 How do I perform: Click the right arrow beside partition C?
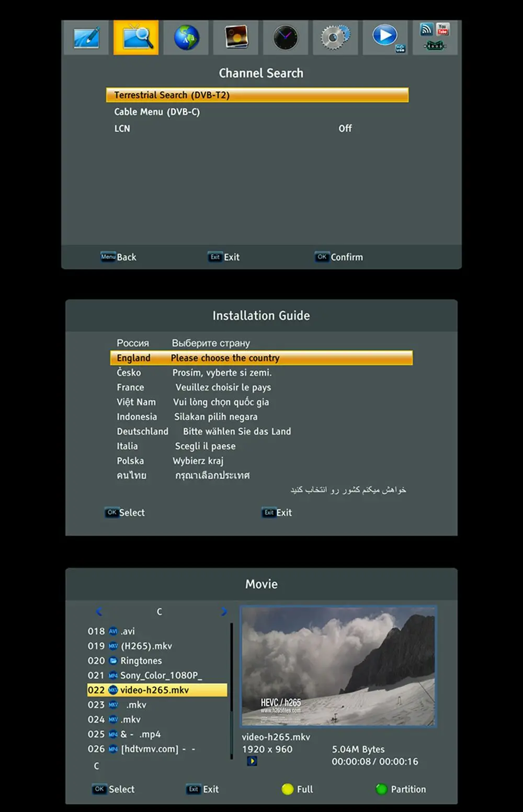click(x=224, y=611)
